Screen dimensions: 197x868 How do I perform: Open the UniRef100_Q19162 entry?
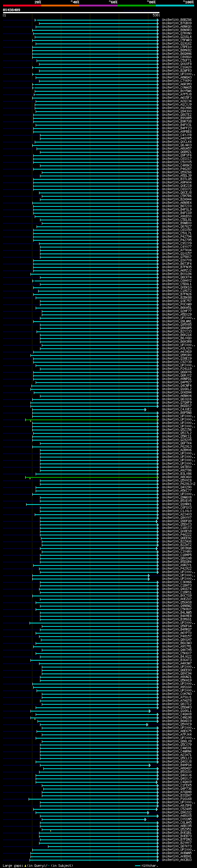(x=177, y=43)
